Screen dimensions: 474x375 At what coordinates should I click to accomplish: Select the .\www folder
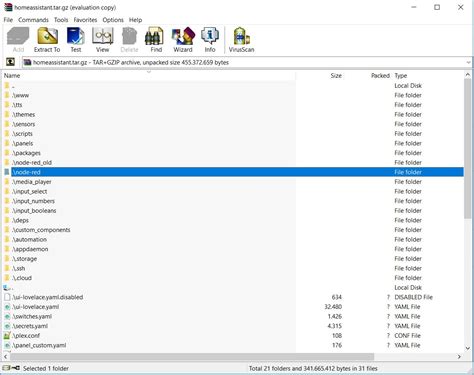tap(20, 95)
